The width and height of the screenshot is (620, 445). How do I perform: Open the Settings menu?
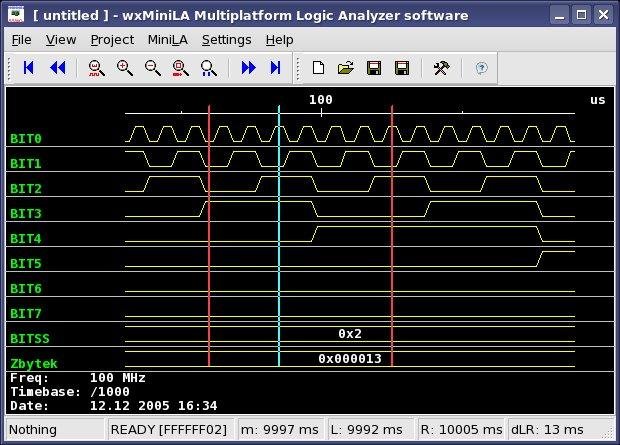[x=227, y=40]
